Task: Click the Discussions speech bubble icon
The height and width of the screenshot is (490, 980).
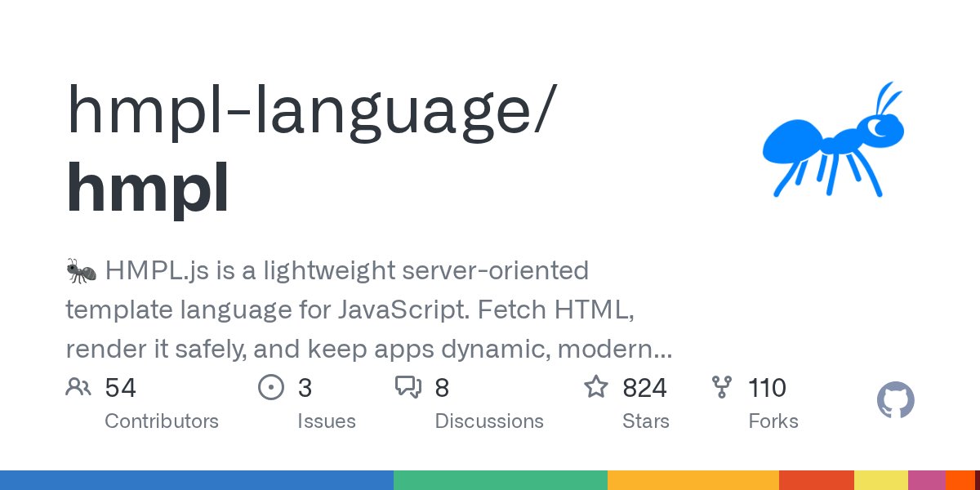Action: [x=410, y=387]
